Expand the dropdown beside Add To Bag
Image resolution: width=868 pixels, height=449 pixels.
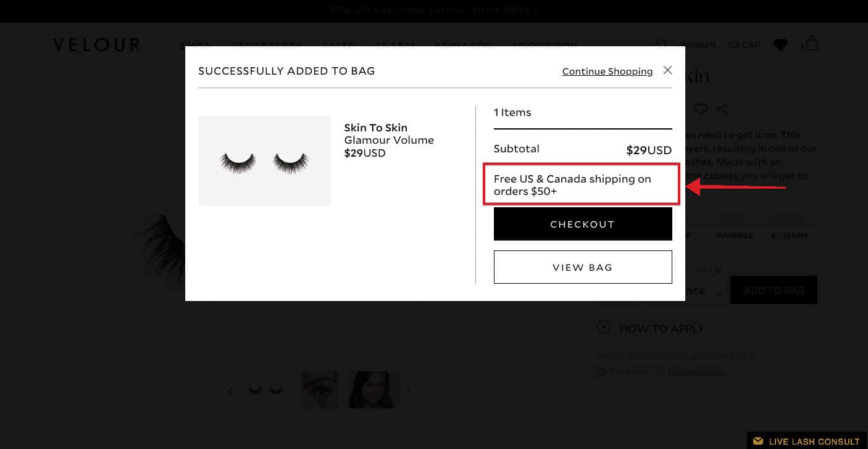pyautogui.click(x=719, y=291)
